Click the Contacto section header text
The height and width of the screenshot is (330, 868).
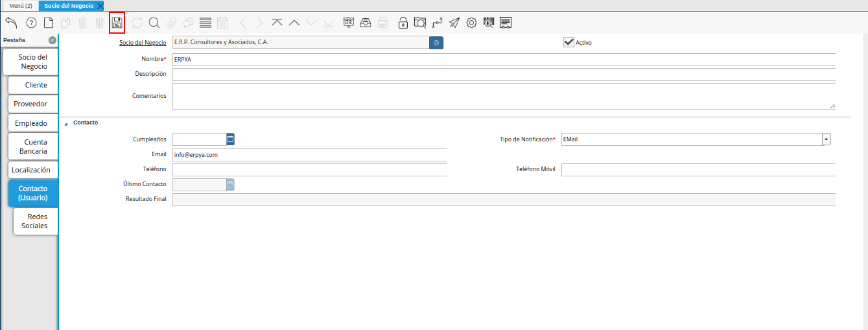[86, 123]
